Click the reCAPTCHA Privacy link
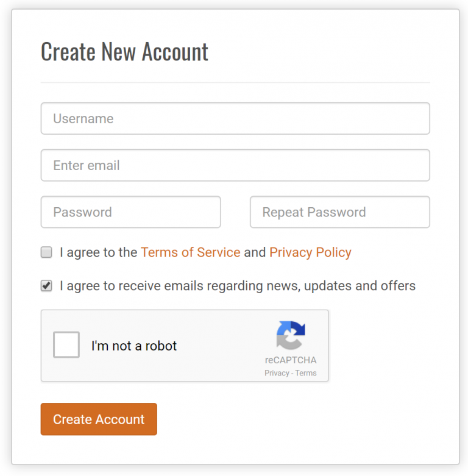 277,373
